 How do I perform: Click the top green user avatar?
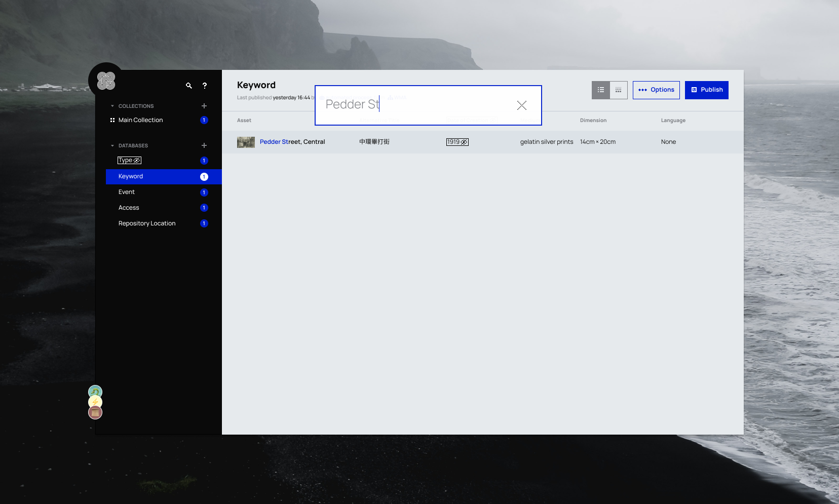(95, 392)
